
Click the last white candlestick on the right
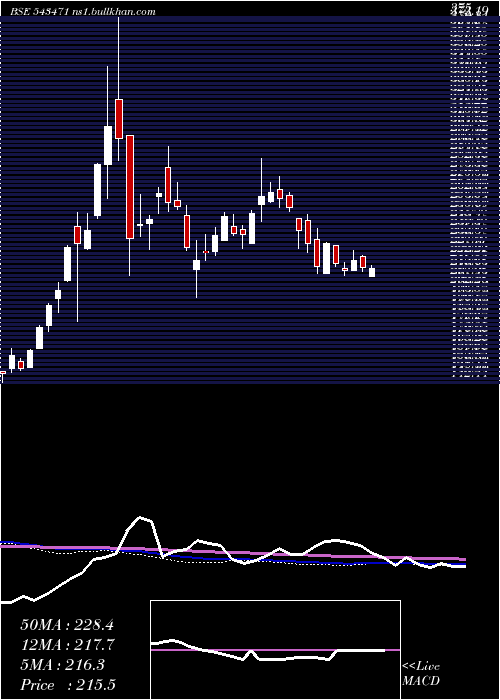click(372, 272)
